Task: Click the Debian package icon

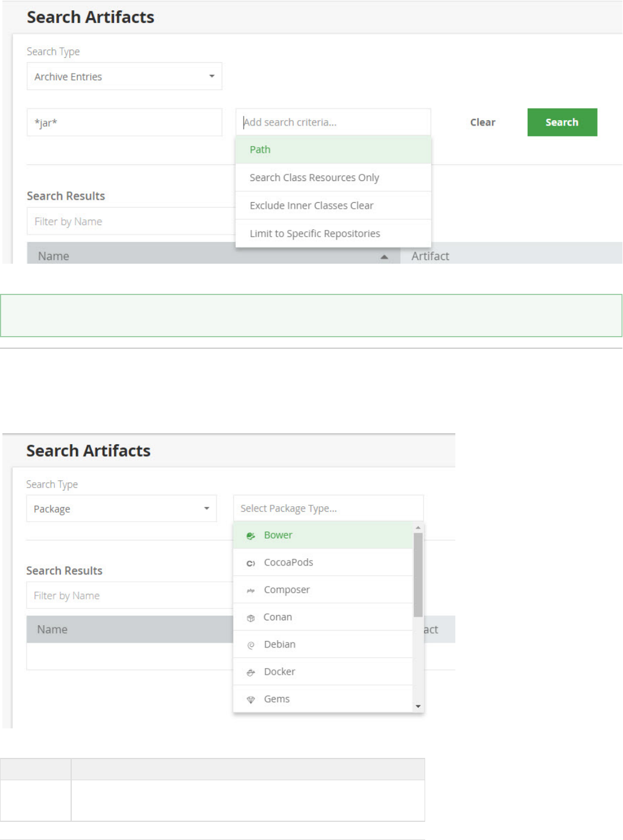Action: 251,645
